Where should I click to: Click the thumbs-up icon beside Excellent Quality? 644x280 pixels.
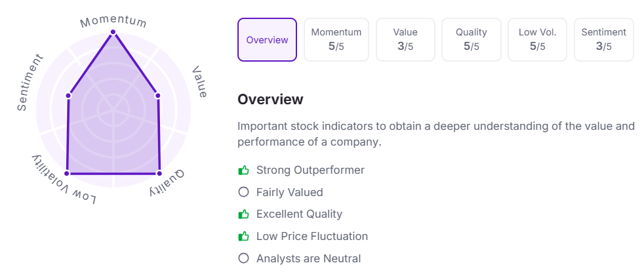(244, 214)
